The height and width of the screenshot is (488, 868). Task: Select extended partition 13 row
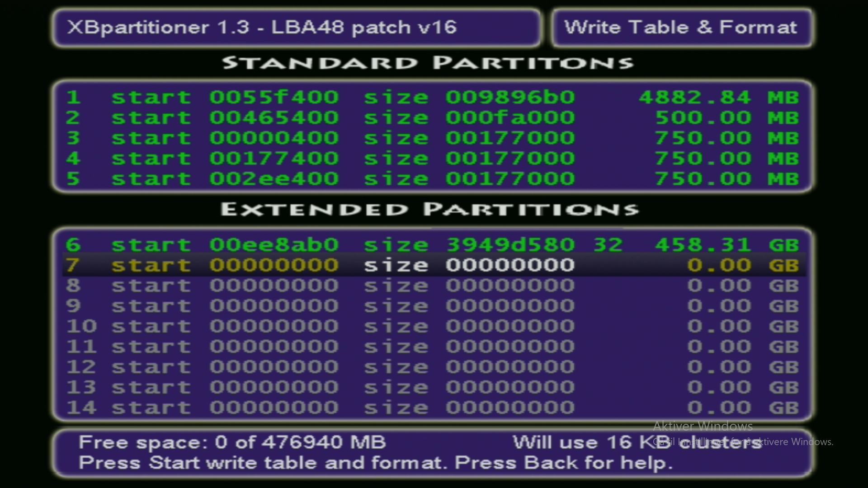(x=432, y=387)
